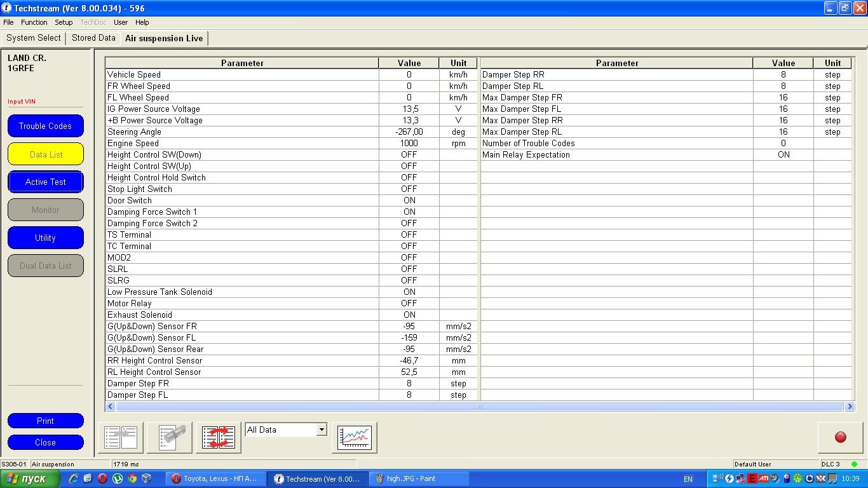This screenshot has width=868, height=488.
Task: Click the Trouble Codes button
Action: tap(46, 126)
